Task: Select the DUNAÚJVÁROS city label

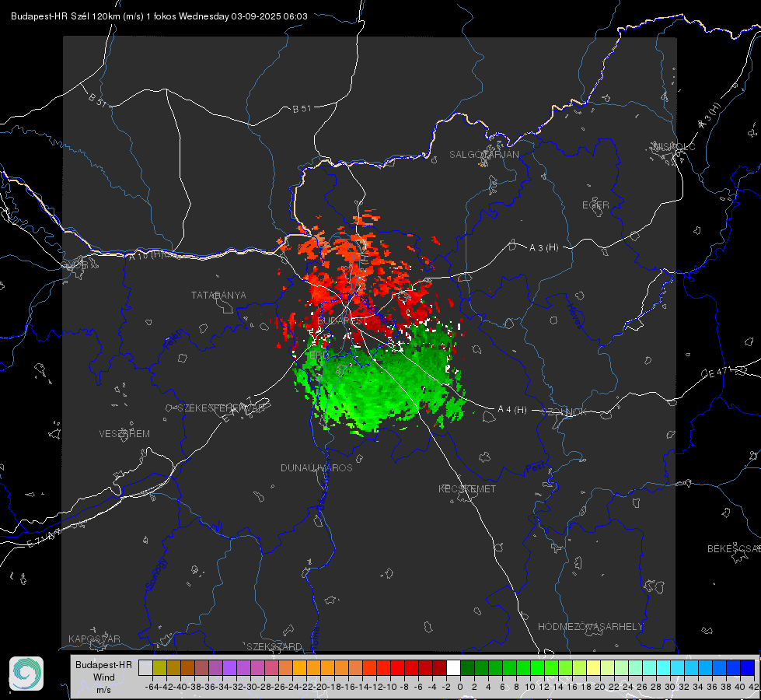Action: pos(316,467)
